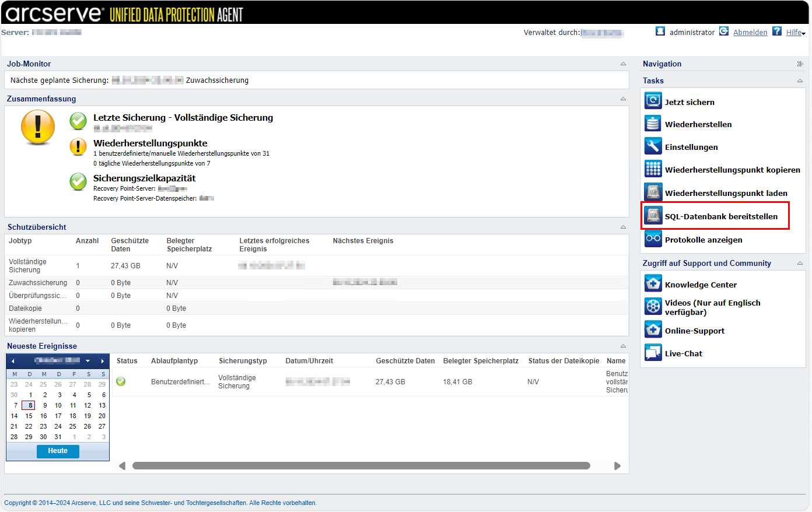Viewport: 812px width, 512px height.
Task: Collapse the Zusammenfassung panel
Action: (623, 99)
